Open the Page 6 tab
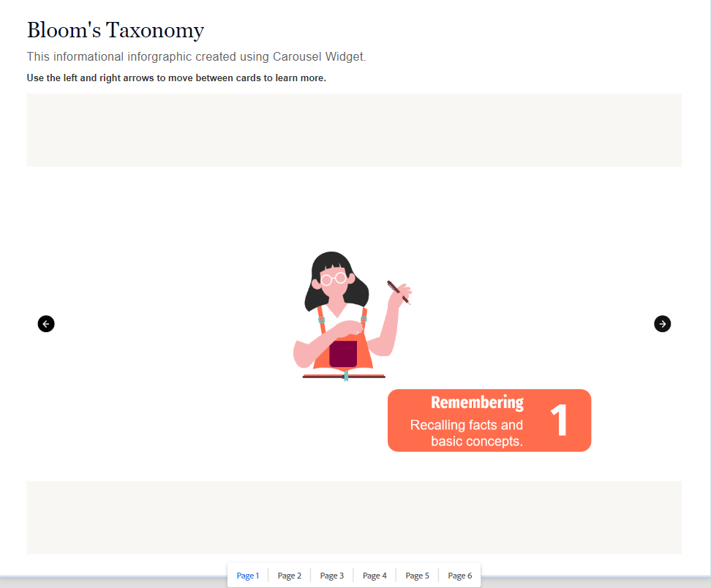Viewport: 711px width, 588px height. [x=460, y=576]
